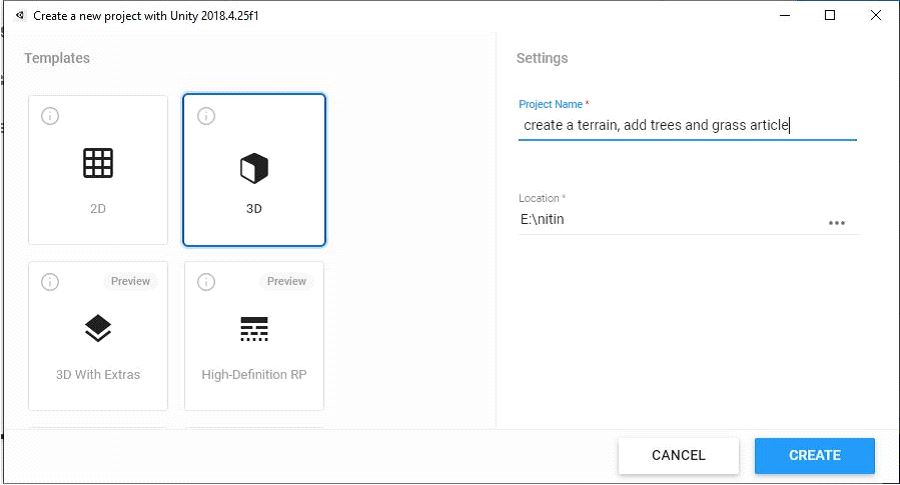Click the High-Definition RP lines icon
This screenshot has width=900, height=485.
click(254, 329)
